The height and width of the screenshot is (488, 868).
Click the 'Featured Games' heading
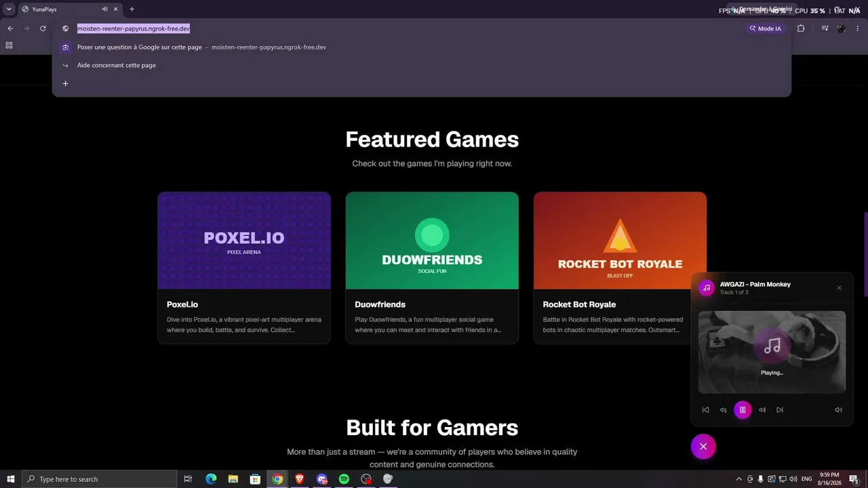tap(432, 139)
